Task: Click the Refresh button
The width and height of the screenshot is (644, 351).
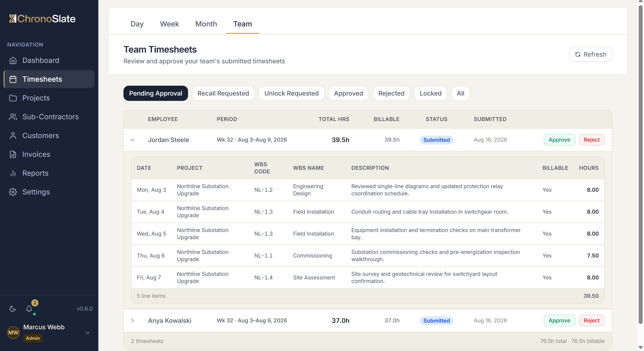Action: click(590, 54)
